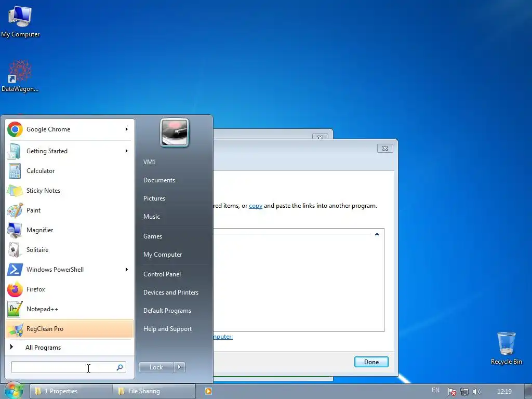Open the Magnifier tool

pos(70,230)
